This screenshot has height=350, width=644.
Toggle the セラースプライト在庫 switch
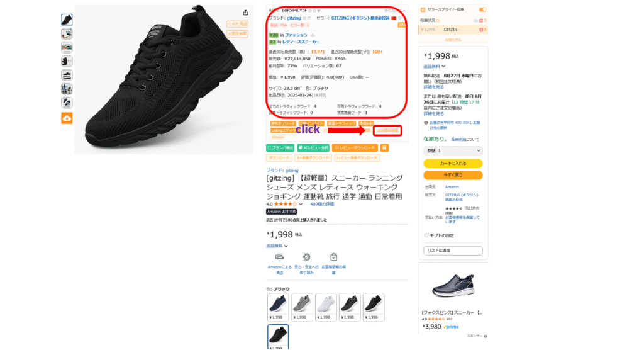point(482,9)
